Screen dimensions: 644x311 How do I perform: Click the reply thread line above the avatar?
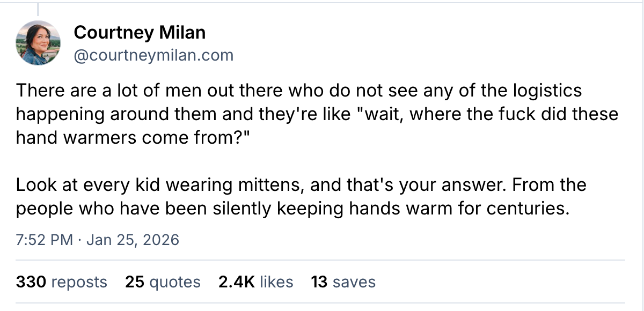[x=38, y=8]
